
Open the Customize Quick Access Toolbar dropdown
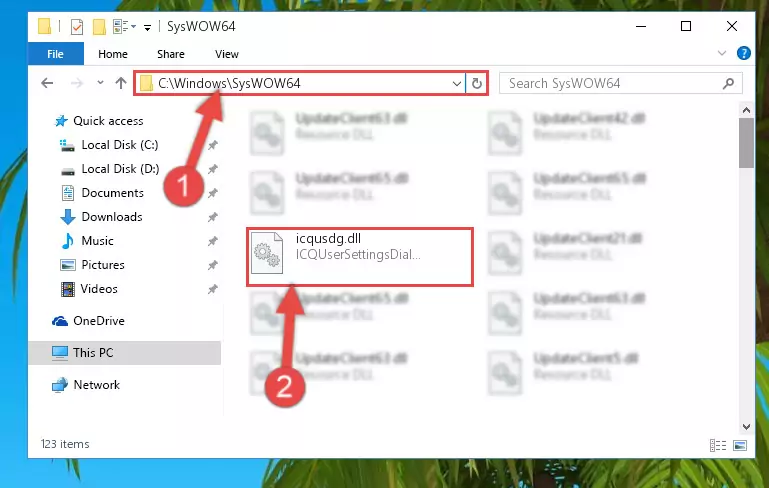(147, 27)
